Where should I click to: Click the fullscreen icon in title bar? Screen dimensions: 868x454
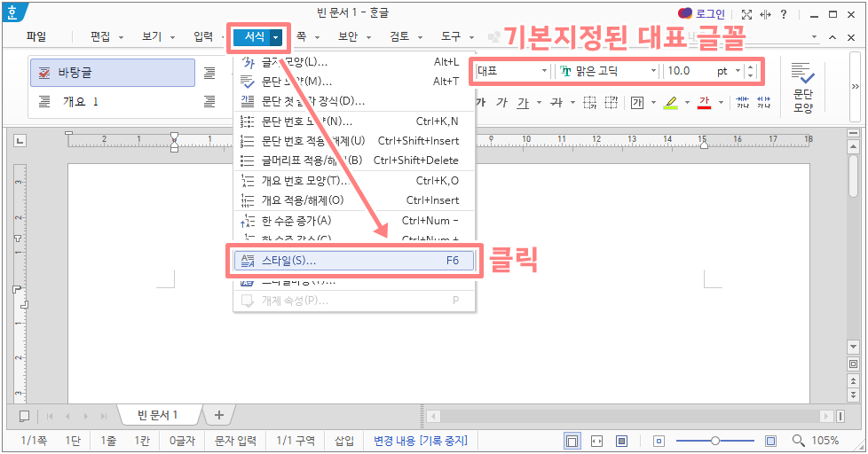coord(746,15)
